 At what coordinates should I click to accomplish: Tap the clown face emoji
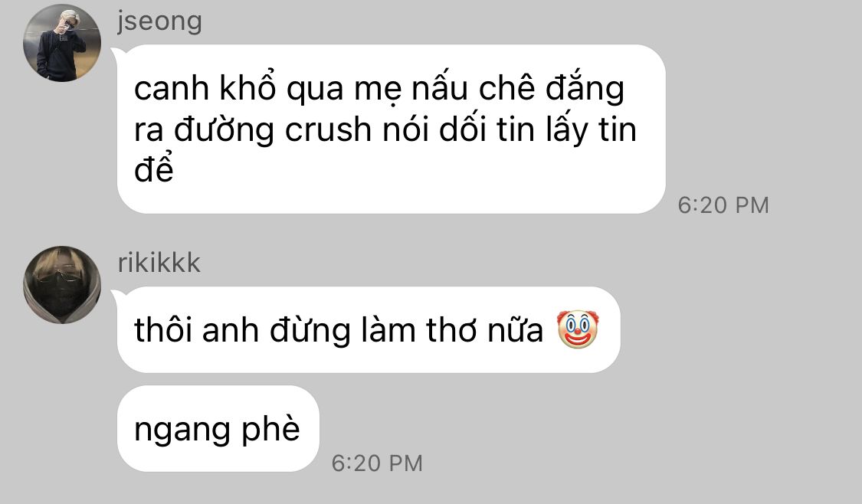[x=578, y=329]
